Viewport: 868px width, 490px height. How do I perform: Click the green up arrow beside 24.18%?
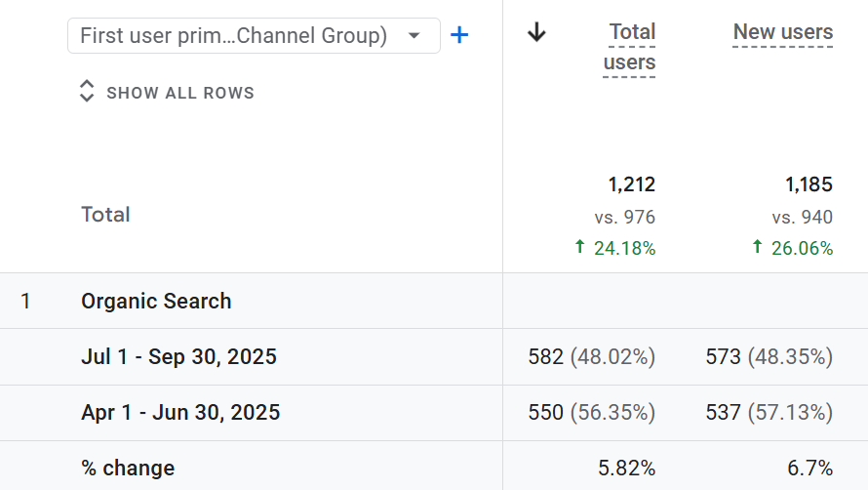[582, 248]
